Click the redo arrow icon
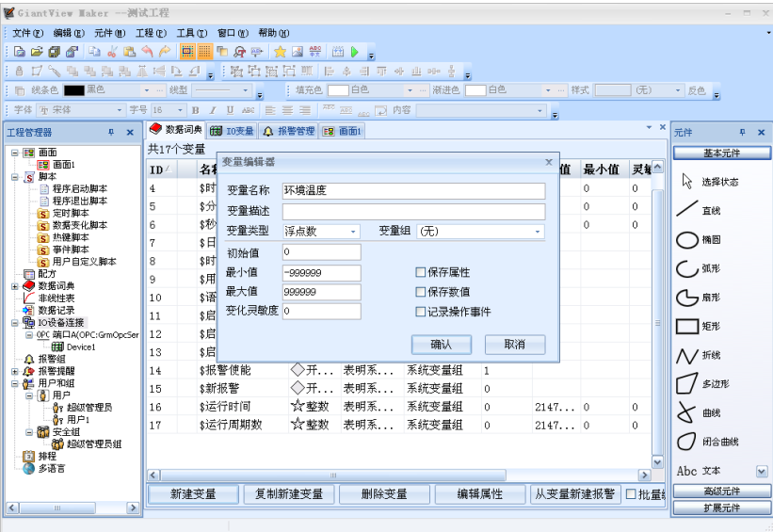 pyautogui.click(x=165, y=51)
